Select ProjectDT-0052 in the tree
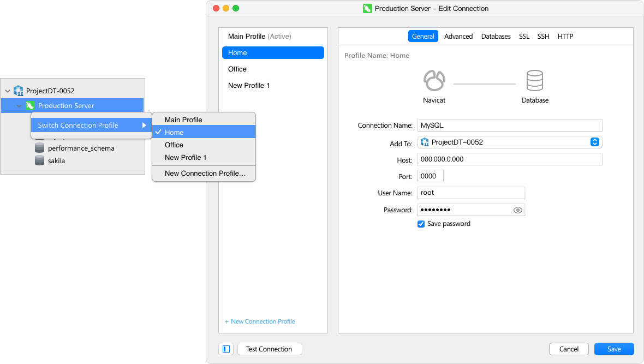 click(x=50, y=91)
